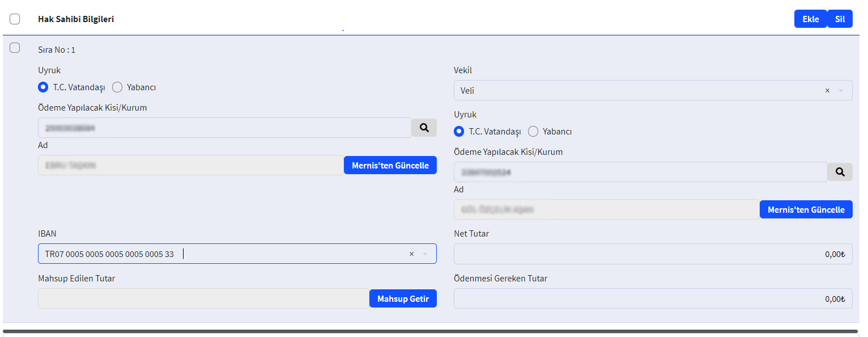Clear the Vekil selection with x icon

tap(827, 91)
